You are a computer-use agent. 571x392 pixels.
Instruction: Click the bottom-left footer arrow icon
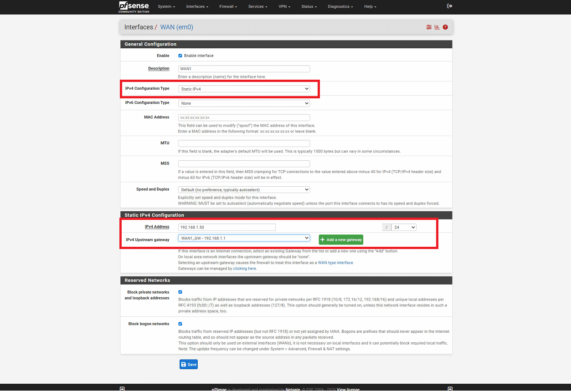pyautogui.click(x=122, y=389)
